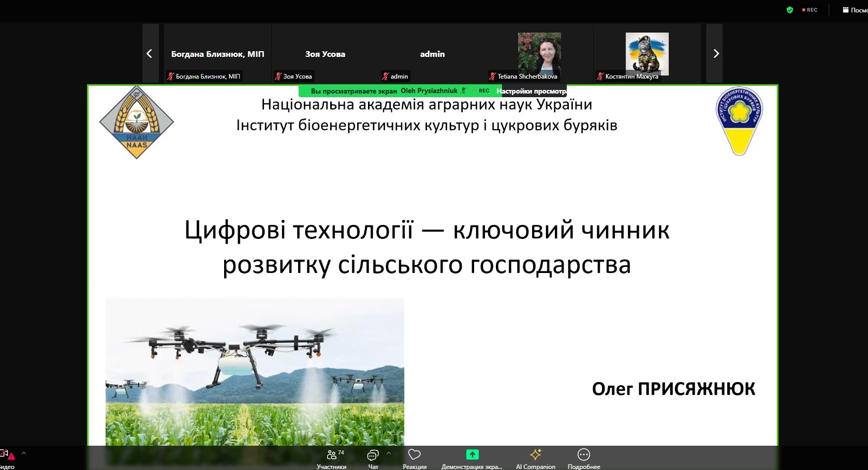Click the red REC recording indicator at top

[x=810, y=10]
